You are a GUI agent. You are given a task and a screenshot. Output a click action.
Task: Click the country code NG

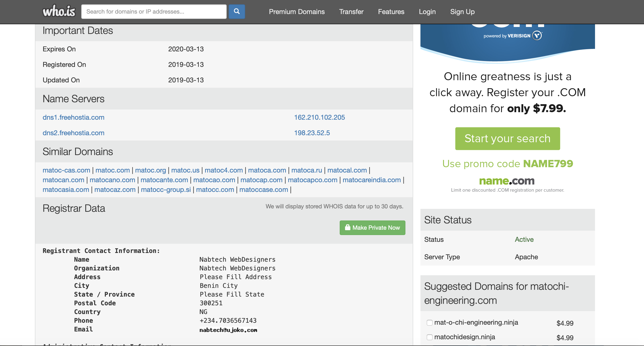[x=203, y=312]
